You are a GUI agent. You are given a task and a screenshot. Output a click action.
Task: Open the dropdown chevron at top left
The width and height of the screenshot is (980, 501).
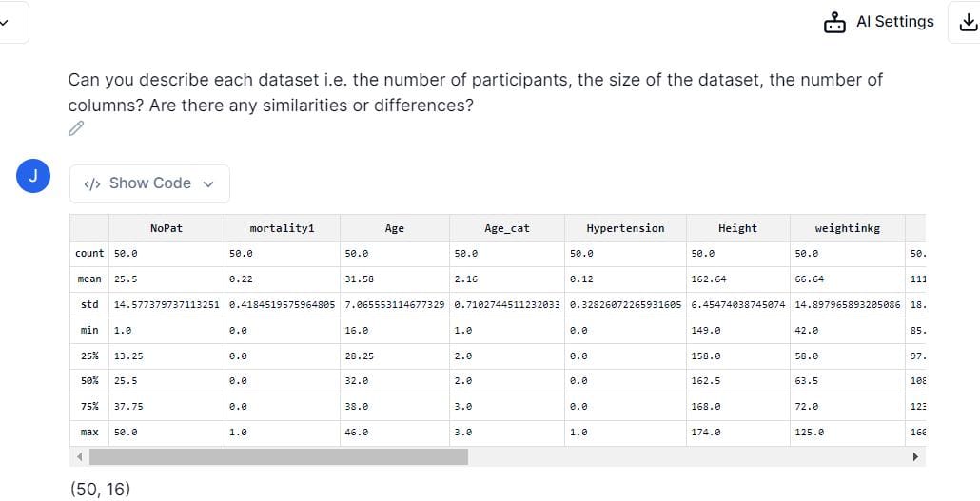(x=4, y=23)
